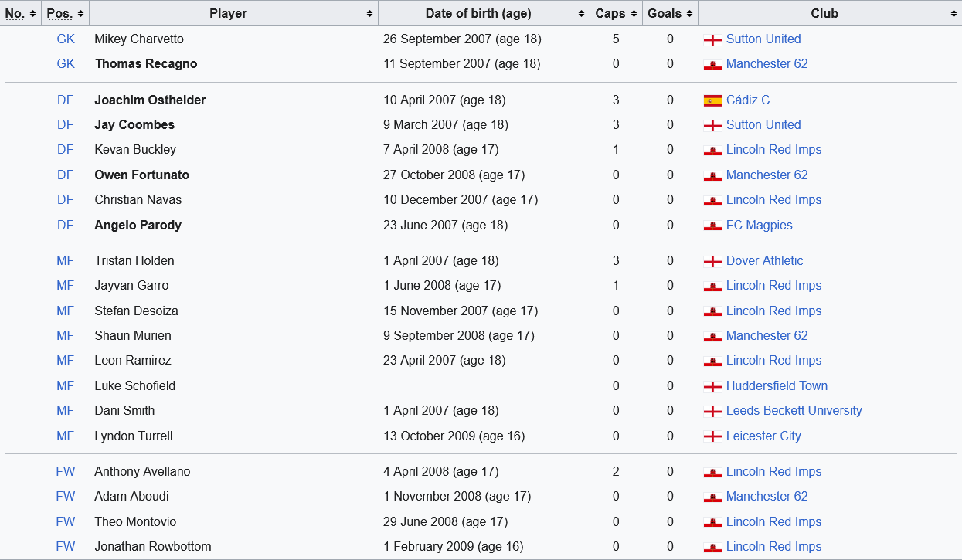
Task: Click the Gibraltar flag beside FC Magpies
Action: coord(712,226)
